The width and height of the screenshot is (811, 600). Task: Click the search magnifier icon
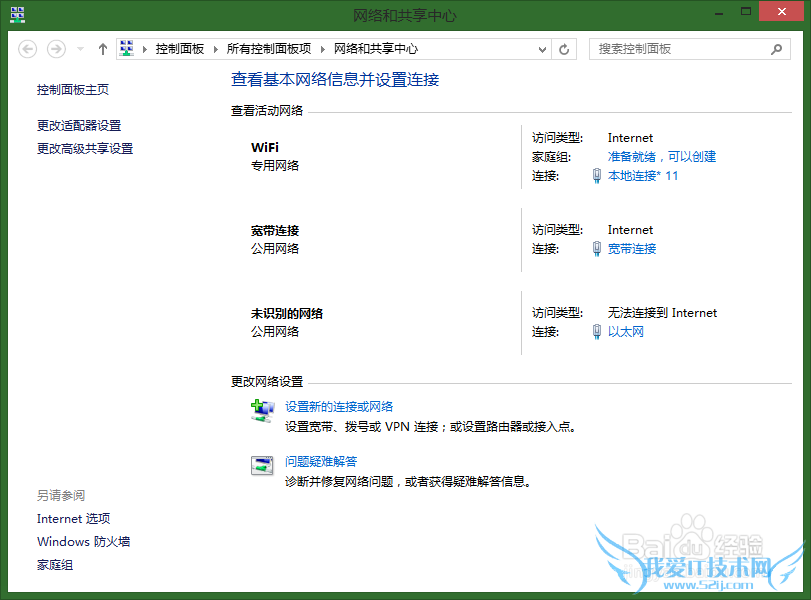776,49
